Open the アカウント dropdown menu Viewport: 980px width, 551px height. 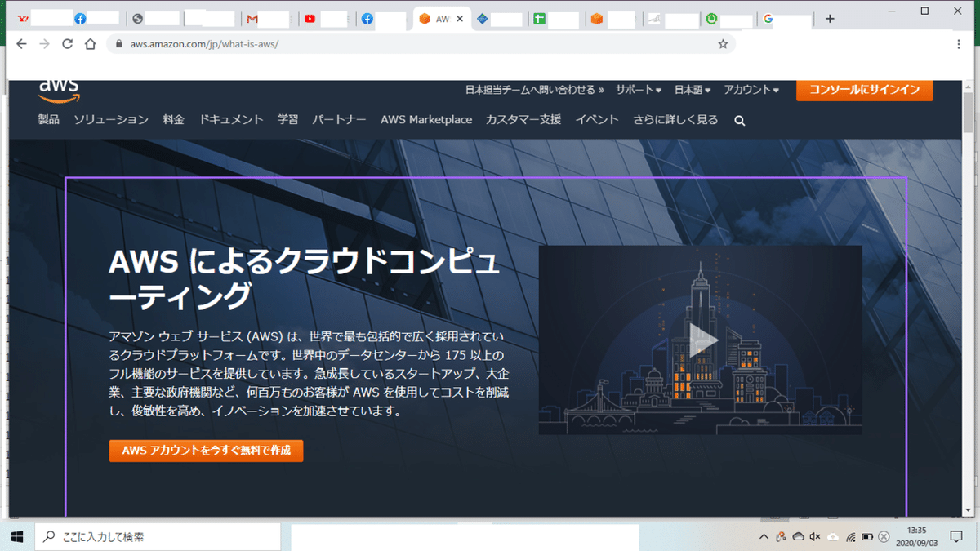click(x=750, y=91)
